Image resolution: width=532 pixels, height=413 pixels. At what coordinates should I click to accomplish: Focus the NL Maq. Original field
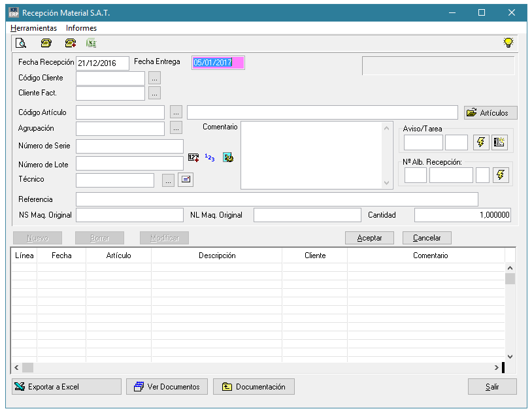click(307, 215)
